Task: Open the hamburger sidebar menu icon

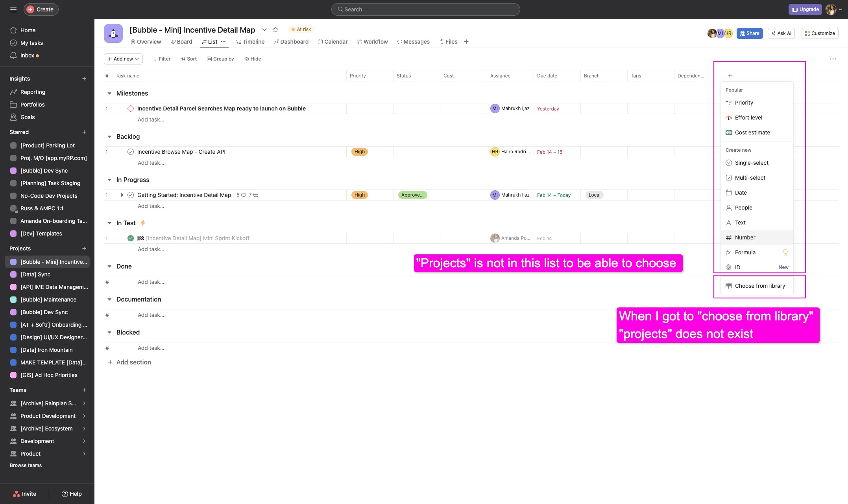Action: point(13,9)
